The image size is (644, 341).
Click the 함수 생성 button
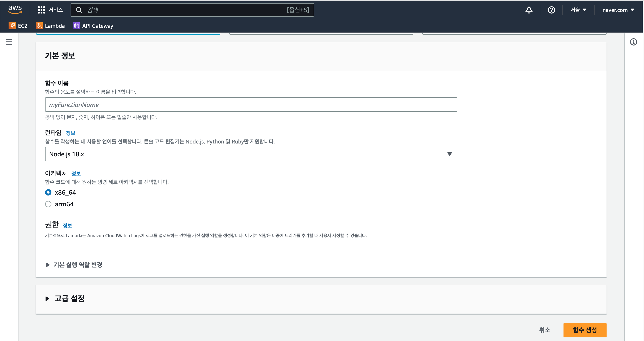(x=585, y=330)
